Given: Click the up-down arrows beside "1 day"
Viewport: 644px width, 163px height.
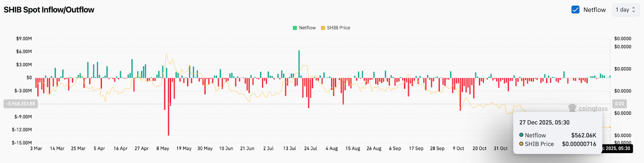Looking at the screenshot, I should point(634,10).
